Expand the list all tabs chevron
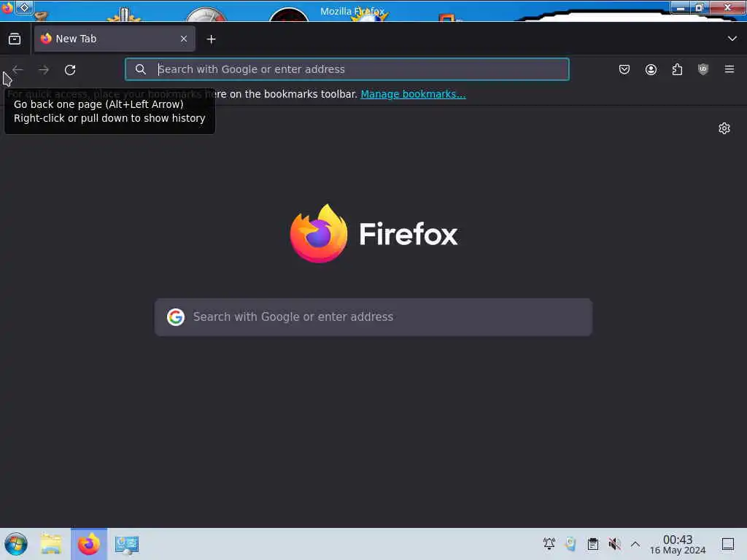Image resolution: width=747 pixels, height=560 pixels. (x=732, y=39)
